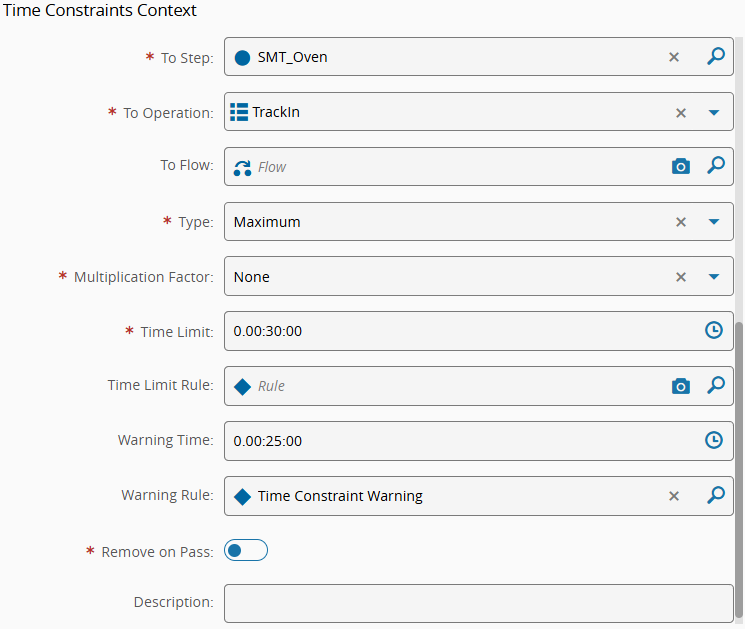
Task: Click camera icon in To Flow field
Action: tap(681, 166)
